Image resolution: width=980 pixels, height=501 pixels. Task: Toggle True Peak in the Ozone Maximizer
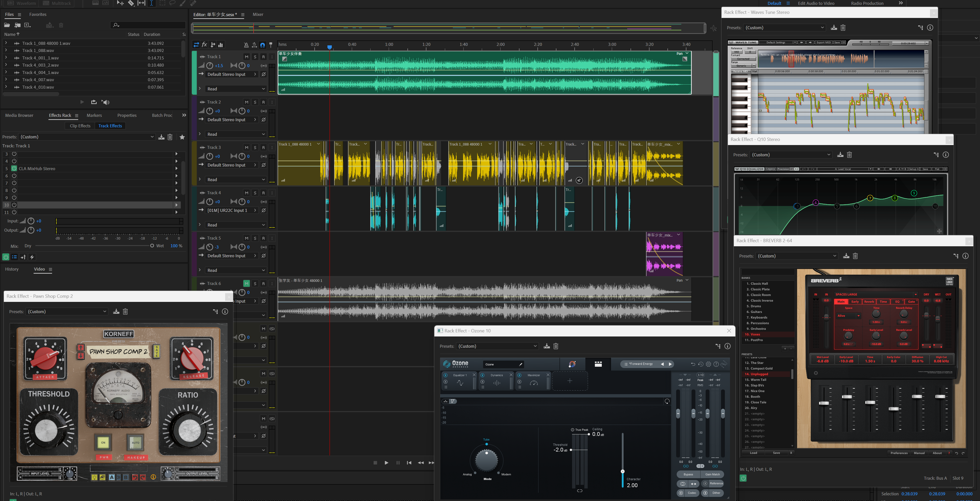573,430
